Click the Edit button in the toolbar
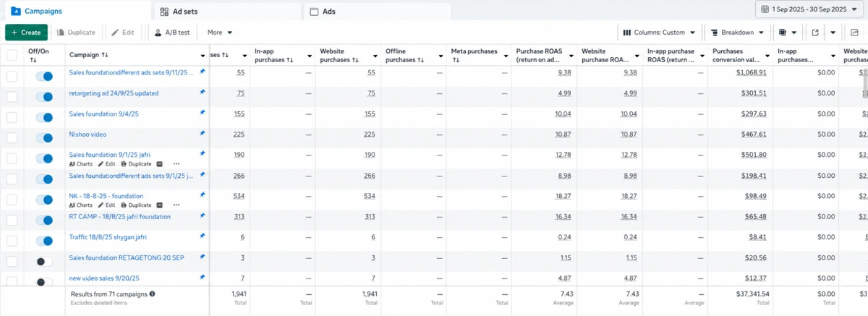 click(x=122, y=33)
